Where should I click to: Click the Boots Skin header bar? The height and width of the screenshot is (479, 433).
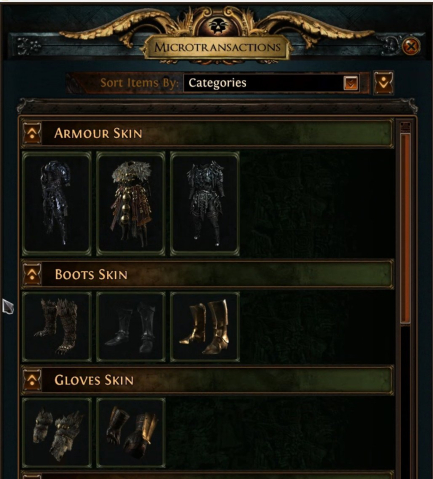click(207, 274)
